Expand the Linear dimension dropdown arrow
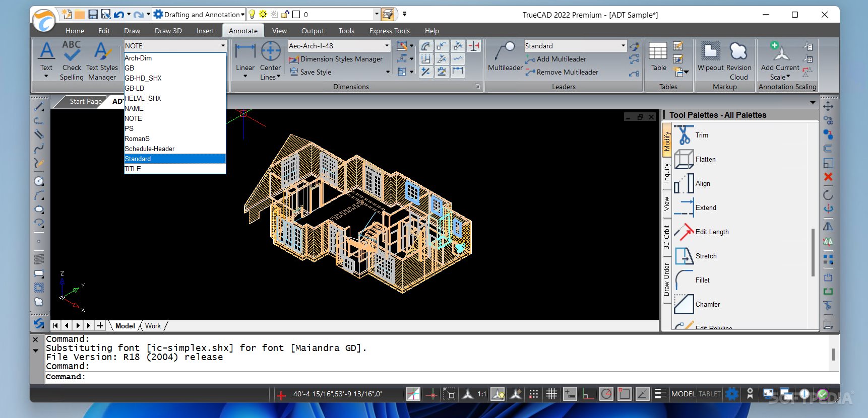 click(245, 77)
